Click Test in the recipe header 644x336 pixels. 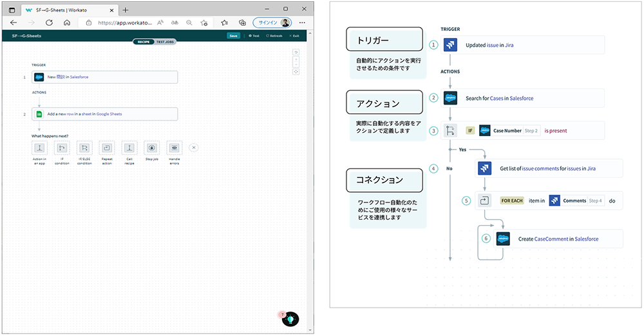[254, 35]
